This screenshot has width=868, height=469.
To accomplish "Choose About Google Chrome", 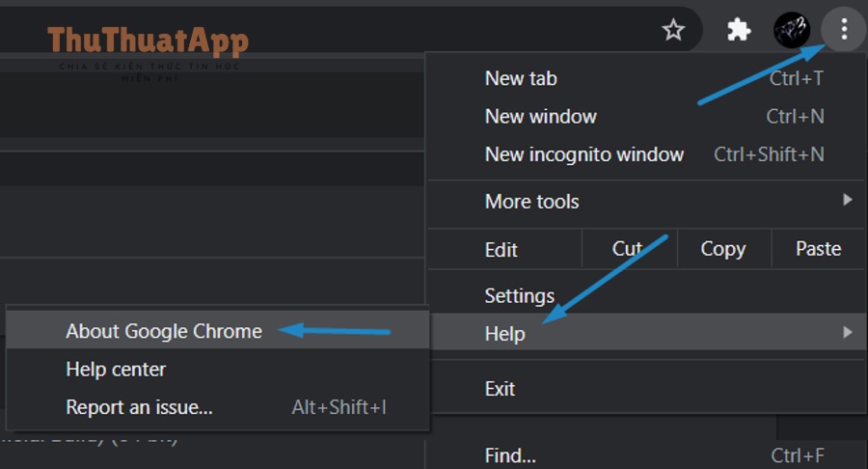I will 218,331.
